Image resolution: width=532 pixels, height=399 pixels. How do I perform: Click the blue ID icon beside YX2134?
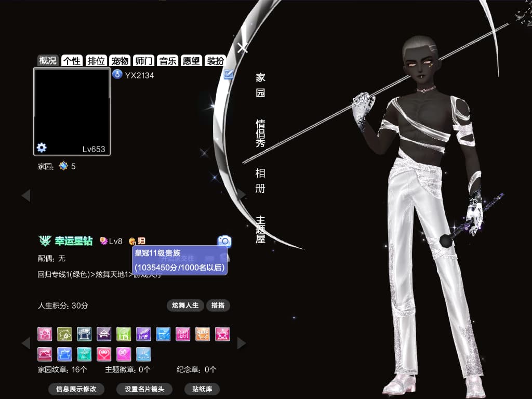(117, 75)
